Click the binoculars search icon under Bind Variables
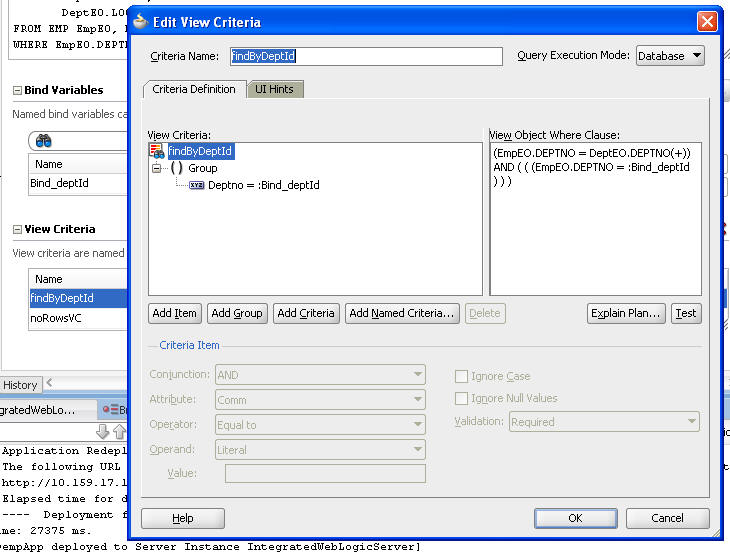 point(43,141)
